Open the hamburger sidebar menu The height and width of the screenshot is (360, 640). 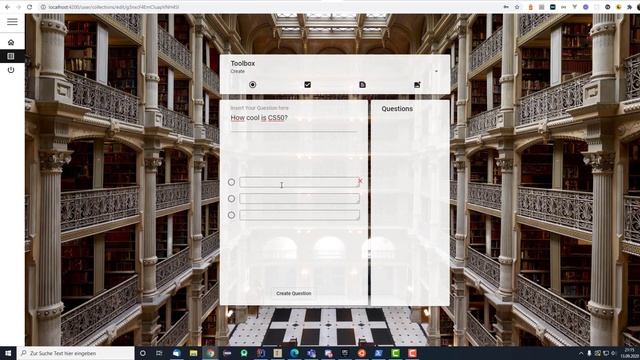12,22
